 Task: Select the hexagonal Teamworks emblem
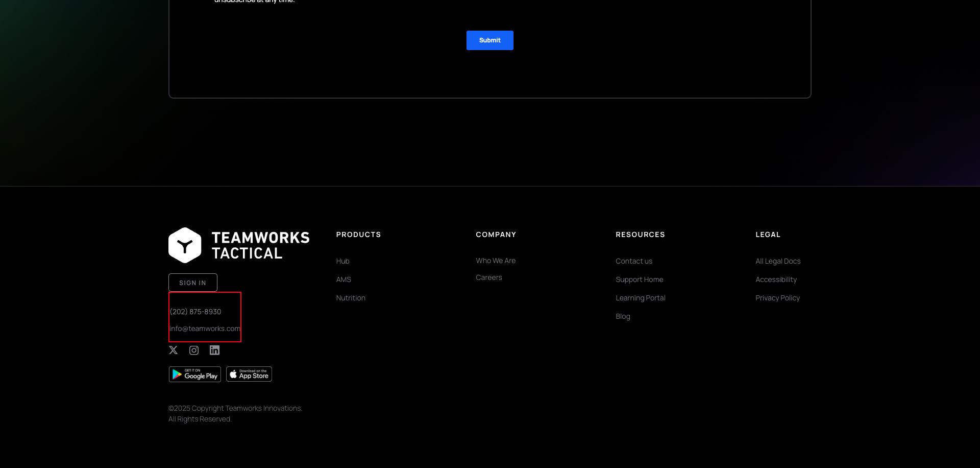click(x=185, y=245)
